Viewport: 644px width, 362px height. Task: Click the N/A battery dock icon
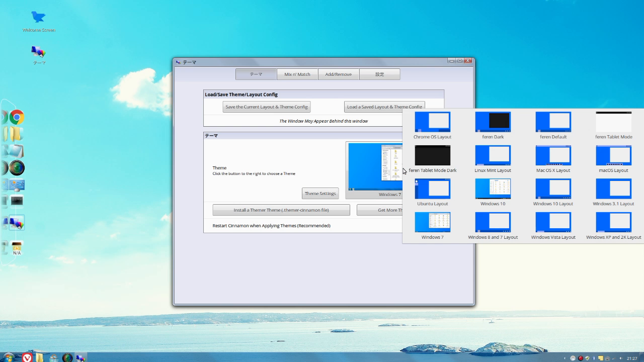coord(17,247)
